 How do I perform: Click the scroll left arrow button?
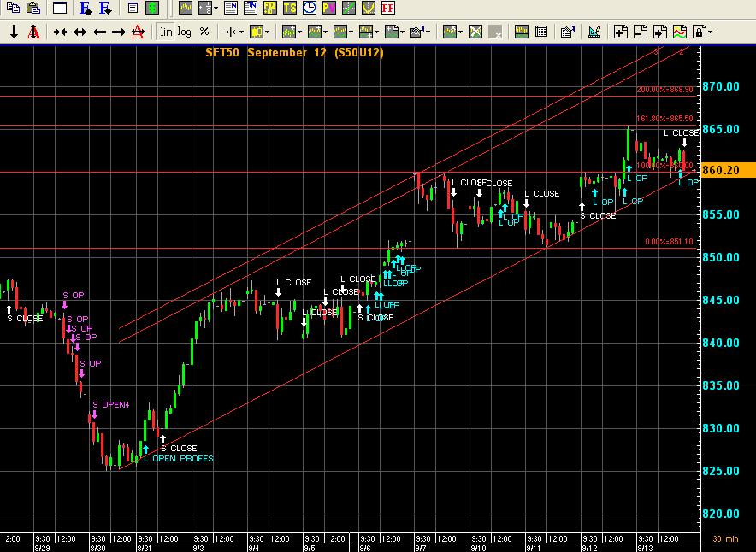click(99, 32)
